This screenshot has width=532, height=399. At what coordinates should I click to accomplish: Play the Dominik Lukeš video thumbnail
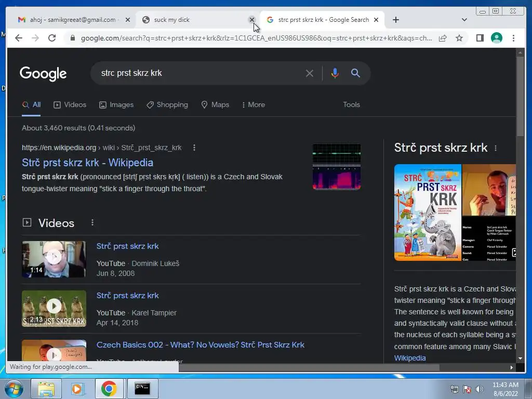[54, 259]
